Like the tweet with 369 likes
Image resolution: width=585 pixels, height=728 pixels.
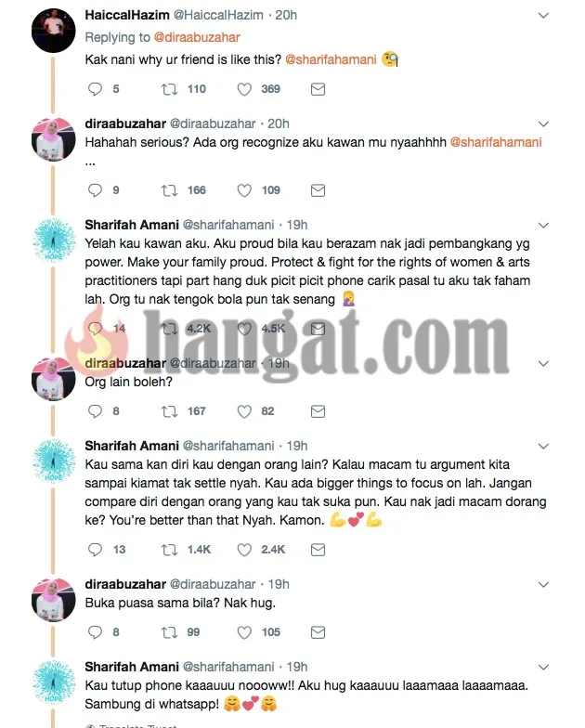244,89
